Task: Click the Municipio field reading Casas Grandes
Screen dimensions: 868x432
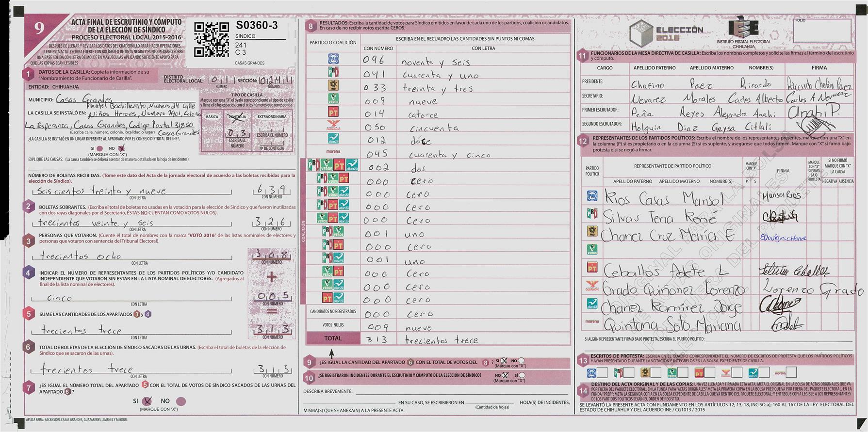Action: (x=85, y=99)
